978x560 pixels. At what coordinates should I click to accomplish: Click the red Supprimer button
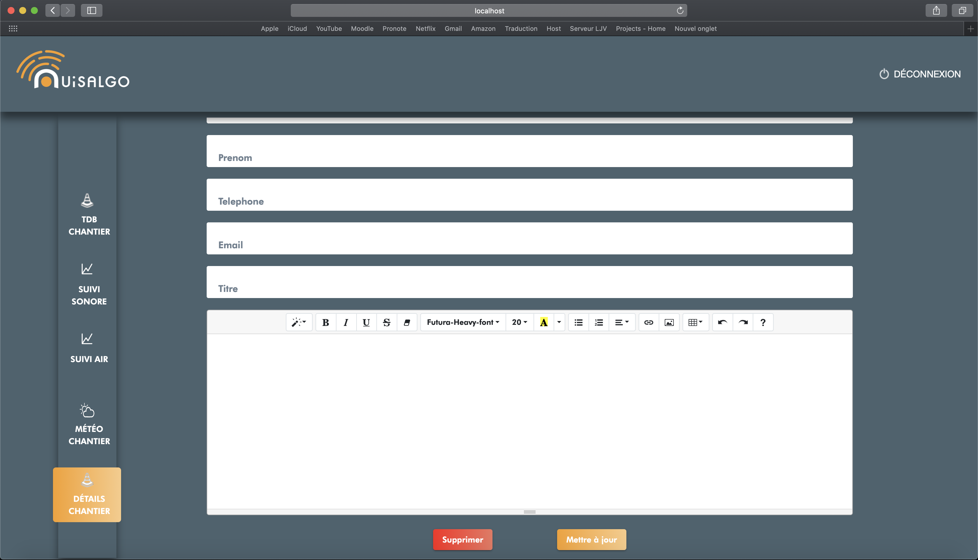point(463,540)
